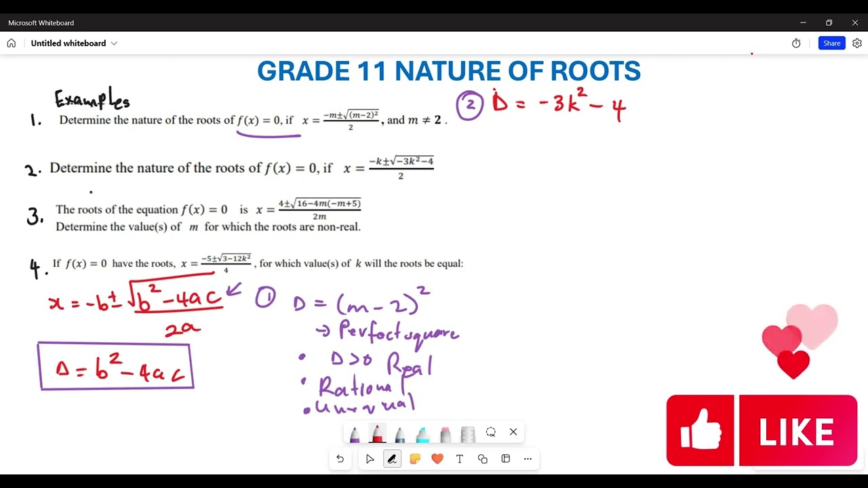Image resolution: width=868 pixels, height=488 pixels.
Task: Select the dark blue pen
Action: coord(400,434)
